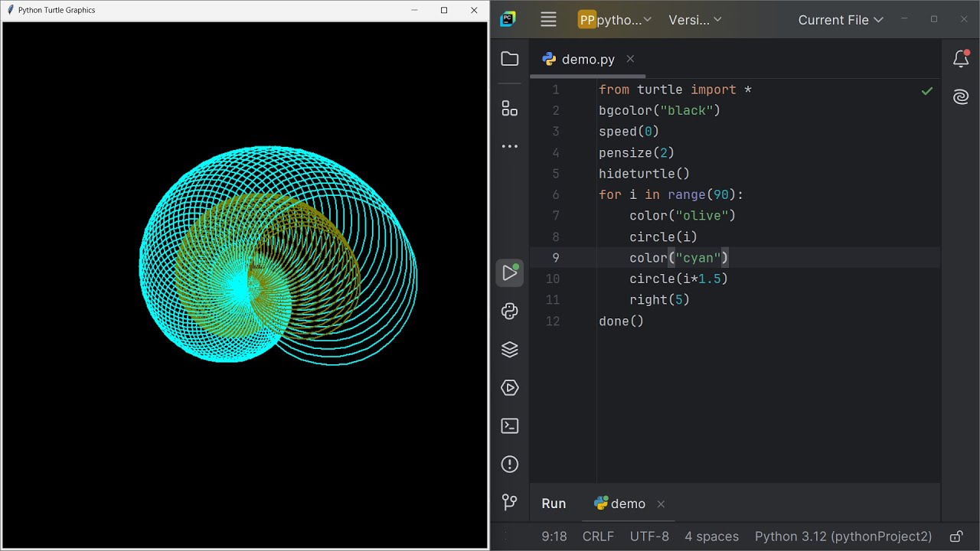Toggle the read-only lock icon in status bar
Viewport: 980px width, 551px height.
956,536
